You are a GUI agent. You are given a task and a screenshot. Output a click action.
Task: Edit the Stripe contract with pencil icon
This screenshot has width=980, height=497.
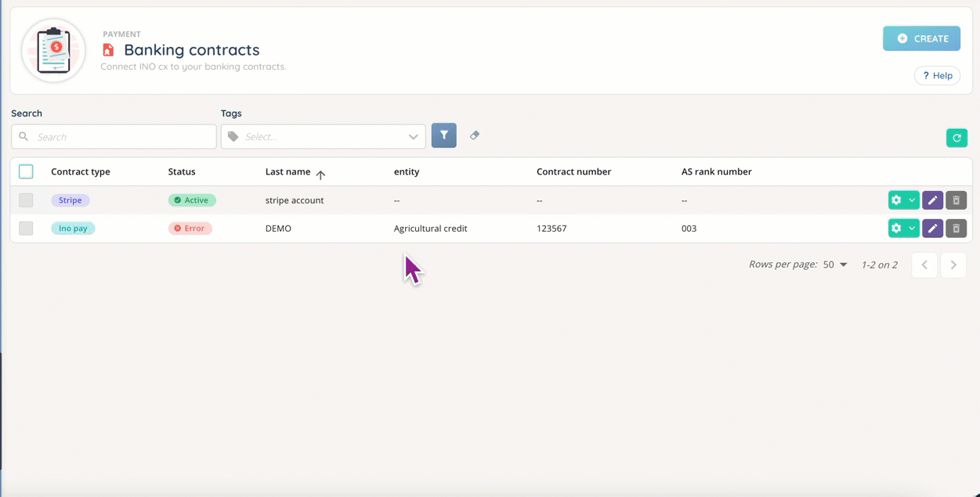tap(932, 200)
